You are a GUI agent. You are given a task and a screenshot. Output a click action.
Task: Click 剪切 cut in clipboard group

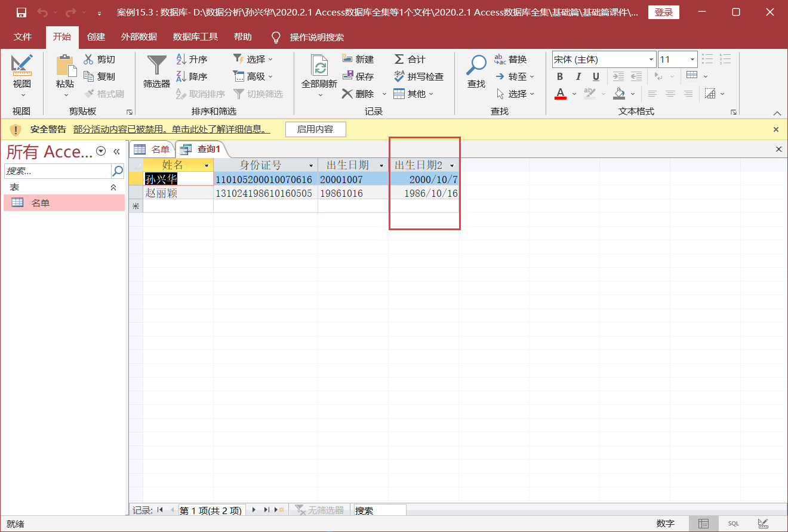coord(99,59)
